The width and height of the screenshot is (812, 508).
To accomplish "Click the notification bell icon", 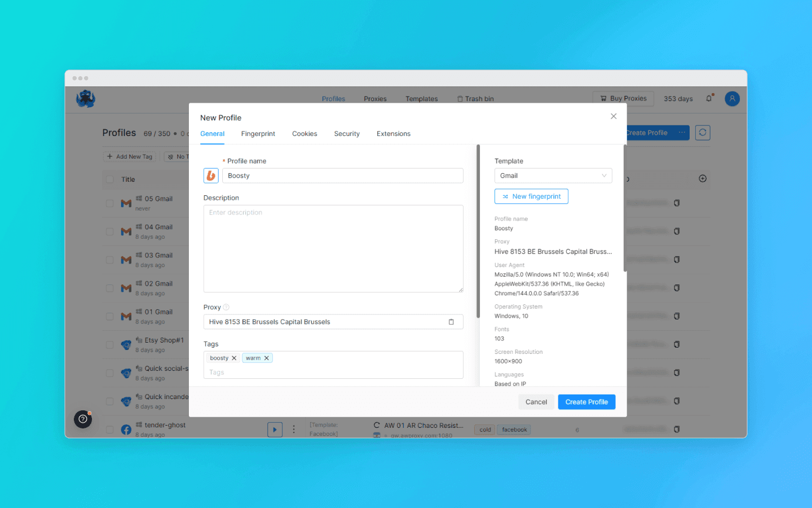I will pyautogui.click(x=709, y=98).
